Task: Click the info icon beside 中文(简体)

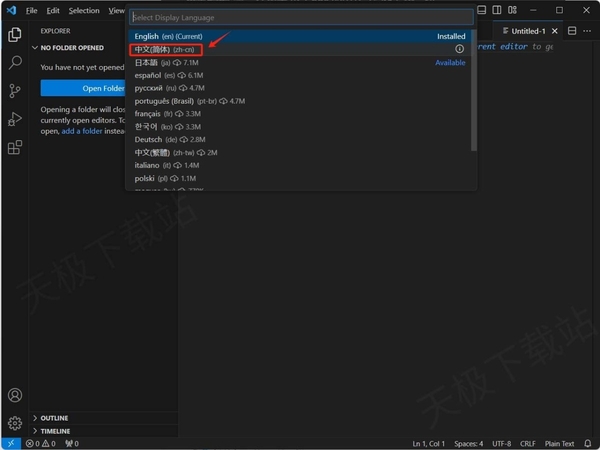Action: [460, 49]
